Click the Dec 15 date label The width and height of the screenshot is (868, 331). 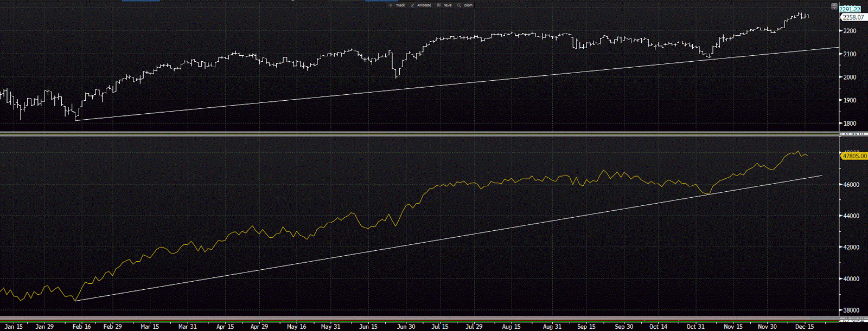click(x=805, y=327)
